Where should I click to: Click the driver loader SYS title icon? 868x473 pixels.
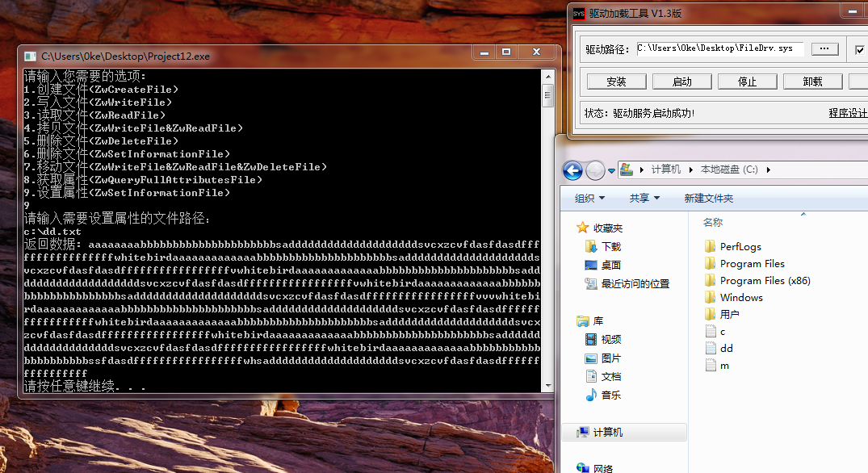(x=578, y=13)
